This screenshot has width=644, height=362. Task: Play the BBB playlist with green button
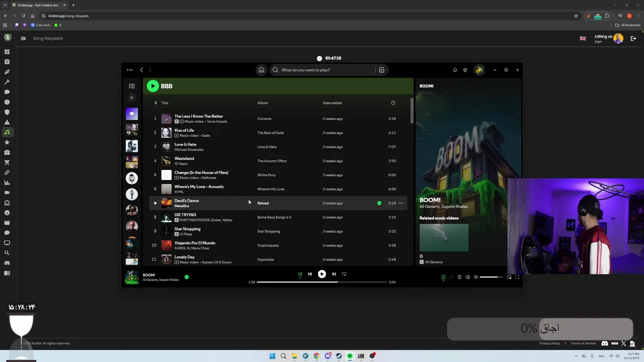[x=152, y=86]
